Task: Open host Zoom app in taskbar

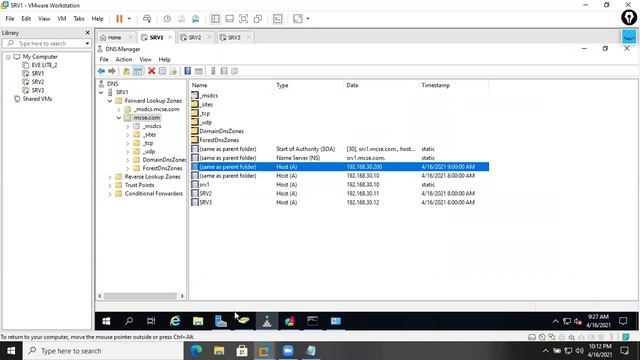Action: (288, 351)
